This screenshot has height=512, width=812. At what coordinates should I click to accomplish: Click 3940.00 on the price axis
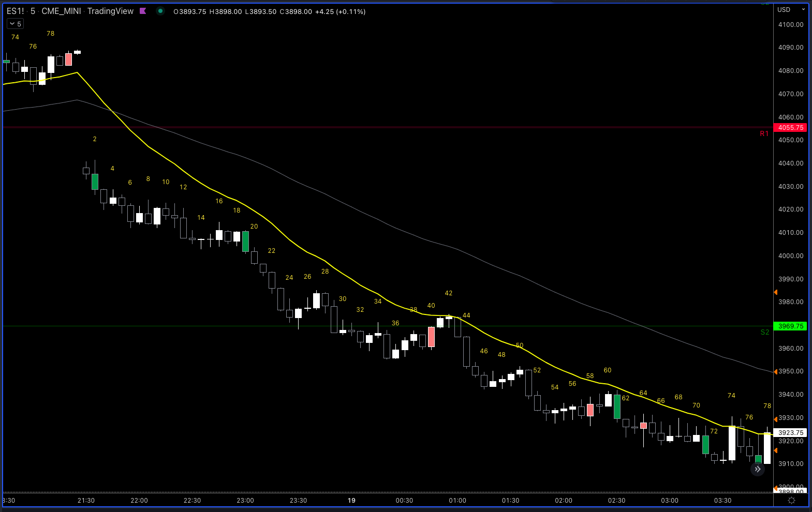[791, 395]
